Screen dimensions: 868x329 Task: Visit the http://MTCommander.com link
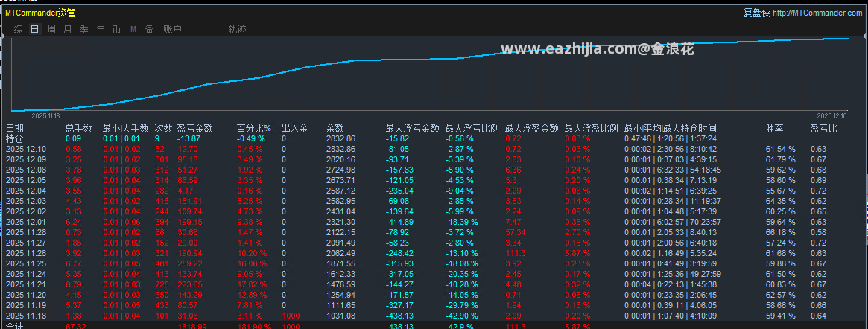817,13
